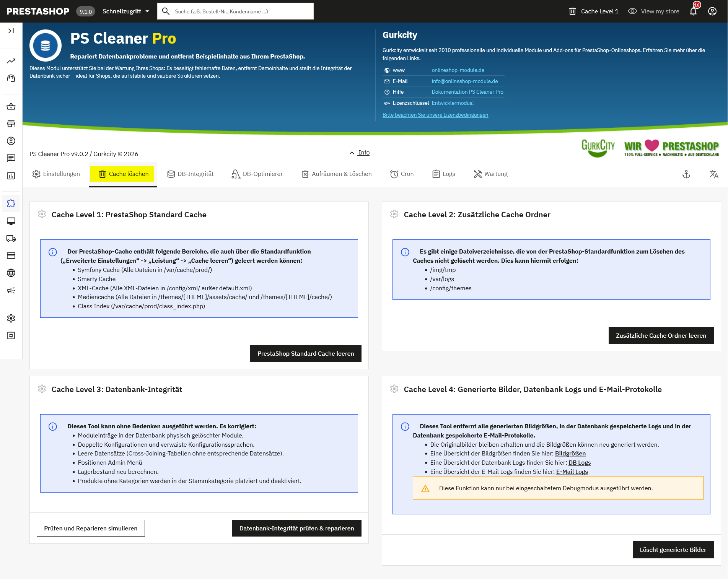Click the translate language icon
Image resolution: width=728 pixels, height=579 pixels.
click(x=714, y=174)
